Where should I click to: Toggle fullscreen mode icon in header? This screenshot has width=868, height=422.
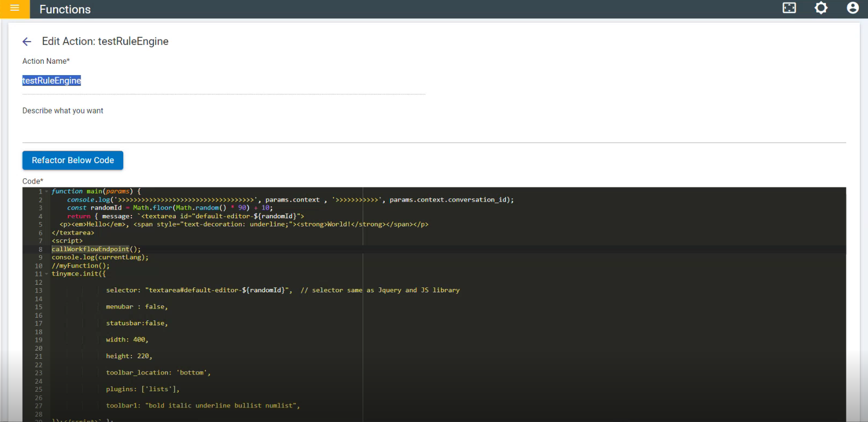789,8
